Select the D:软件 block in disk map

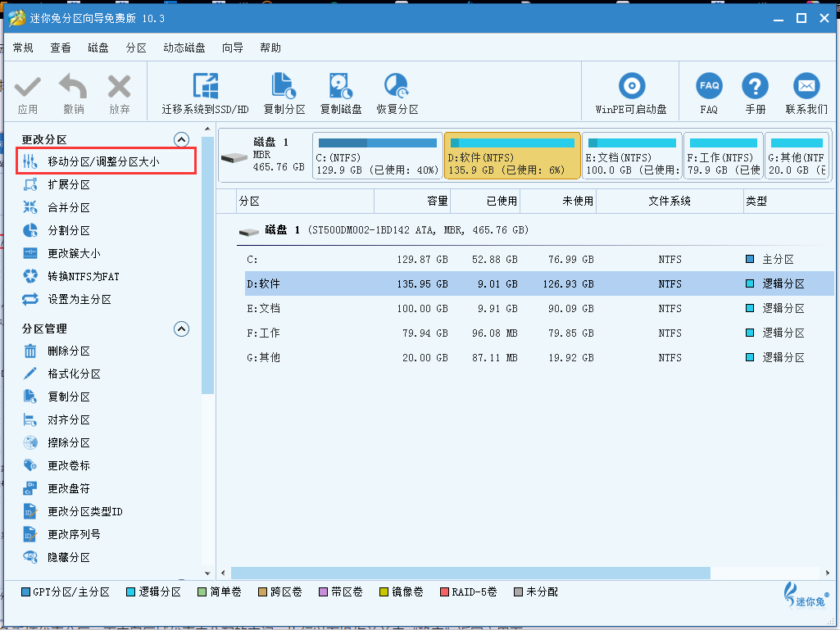(512, 156)
